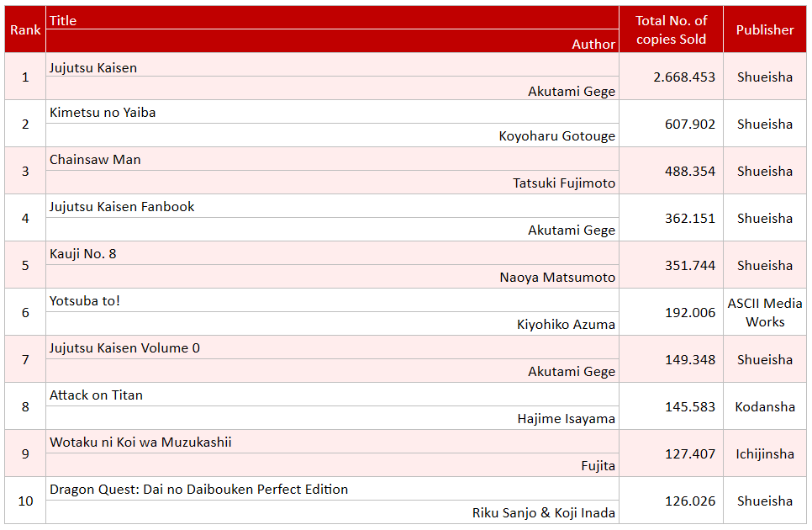Select author Koyoharu Gotouge
Screen dimensions: 812x530
[x=556, y=136]
